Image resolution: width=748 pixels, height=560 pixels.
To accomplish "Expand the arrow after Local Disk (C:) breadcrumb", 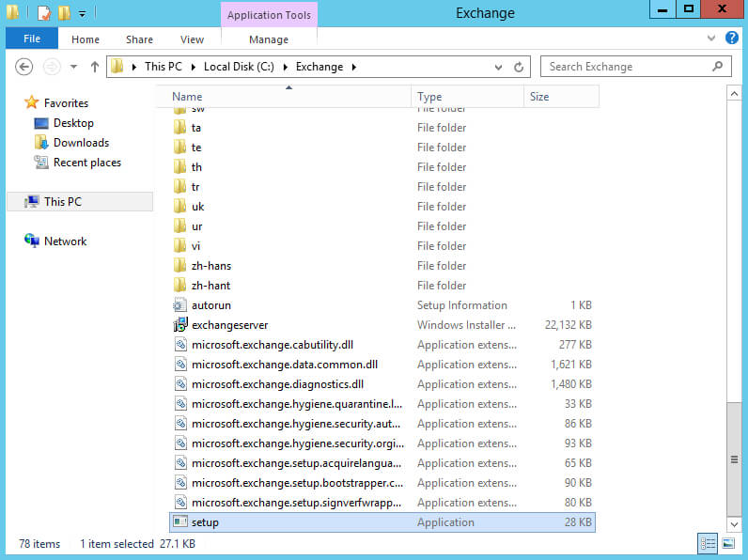I will pyautogui.click(x=286, y=68).
